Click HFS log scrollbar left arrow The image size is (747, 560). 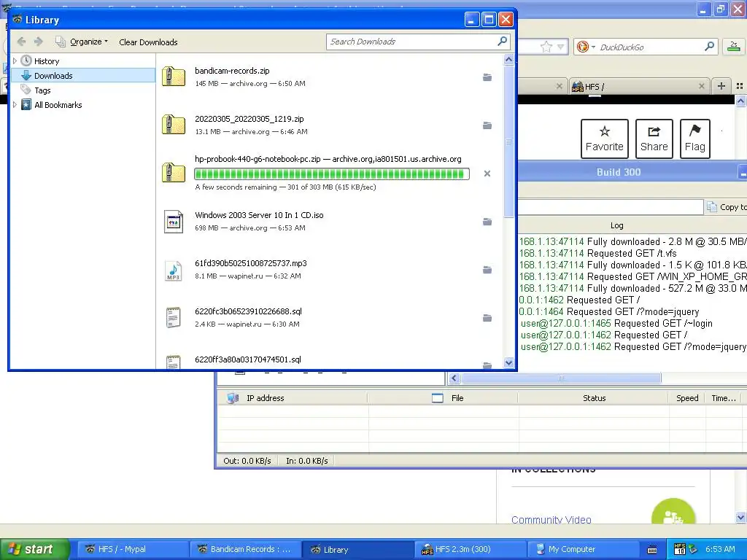click(454, 378)
